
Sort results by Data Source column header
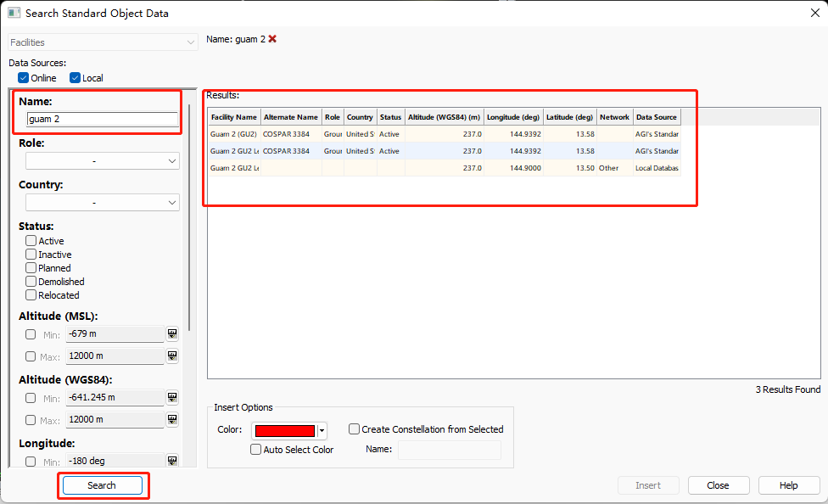click(x=657, y=117)
